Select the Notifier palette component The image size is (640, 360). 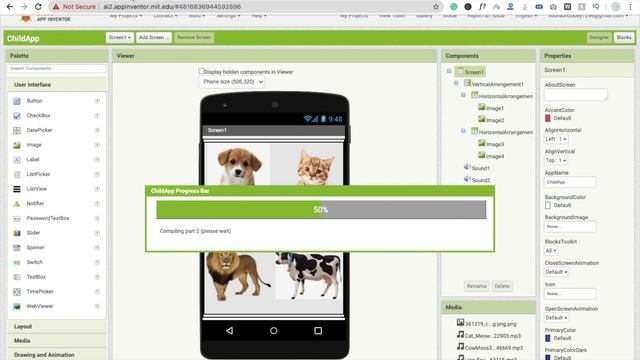[x=35, y=204]
